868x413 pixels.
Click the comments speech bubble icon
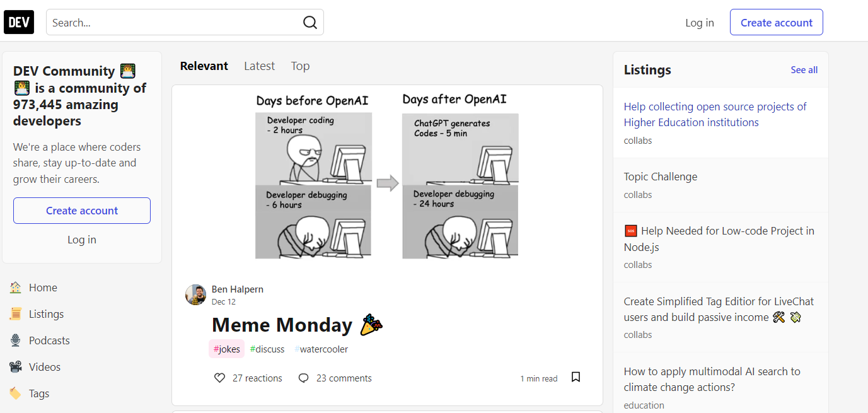click(303, 378)
